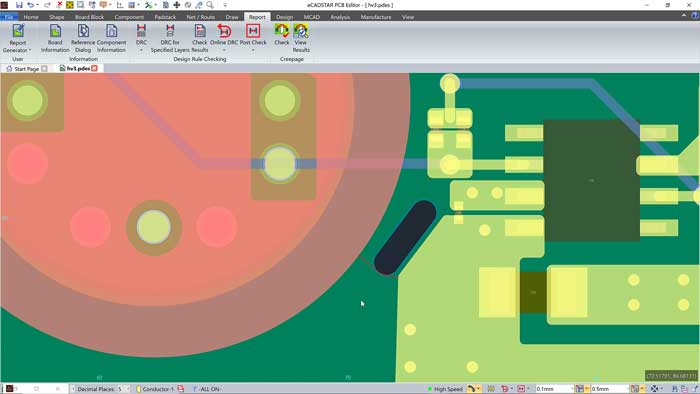Open the Report Generator tool
Screen dimensions: 700x394
pos(18,38)
